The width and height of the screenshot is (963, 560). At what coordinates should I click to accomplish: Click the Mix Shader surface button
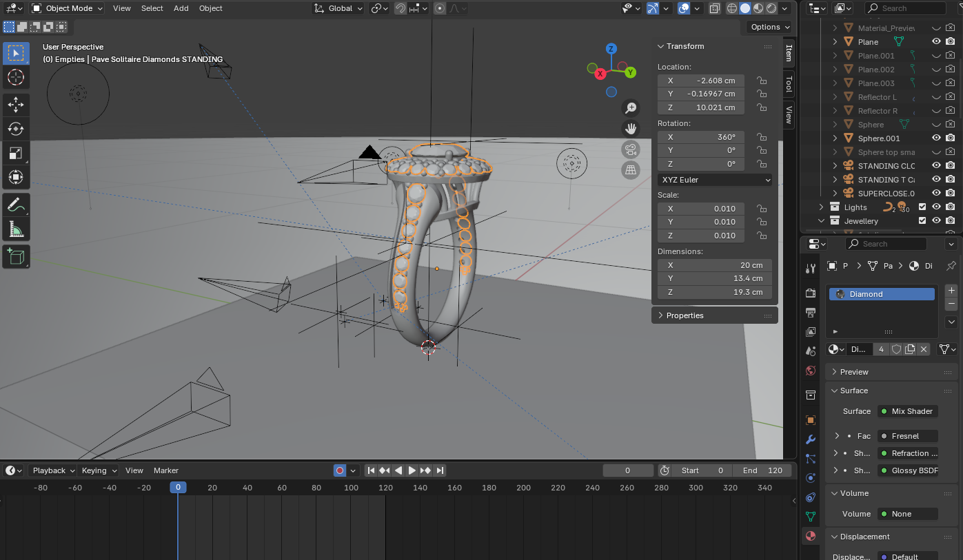[907, 411]
